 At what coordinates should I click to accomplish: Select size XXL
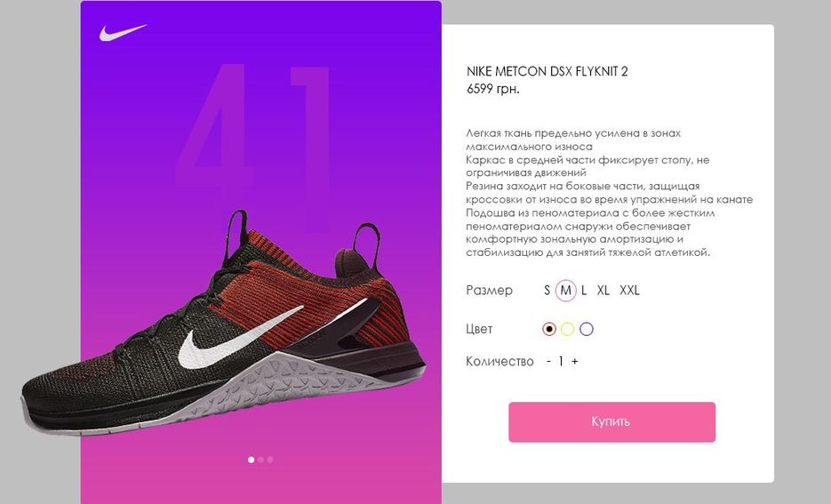coord(629,291)
